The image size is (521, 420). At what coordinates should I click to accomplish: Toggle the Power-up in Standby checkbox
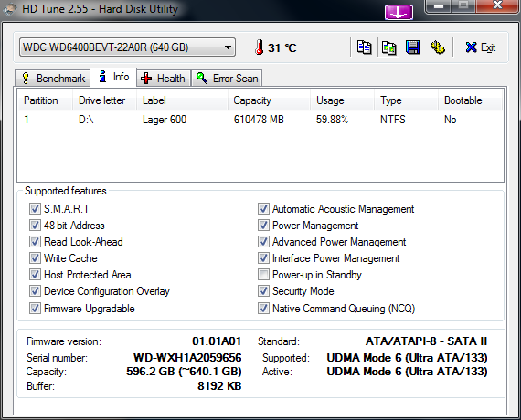[263, 275]
